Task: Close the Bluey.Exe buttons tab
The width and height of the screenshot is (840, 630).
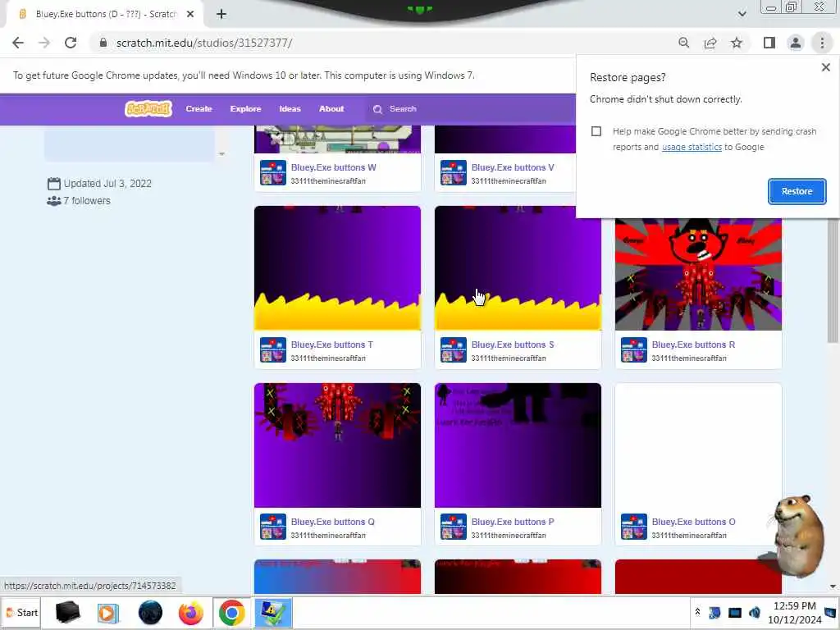Action: coord(190,14)
